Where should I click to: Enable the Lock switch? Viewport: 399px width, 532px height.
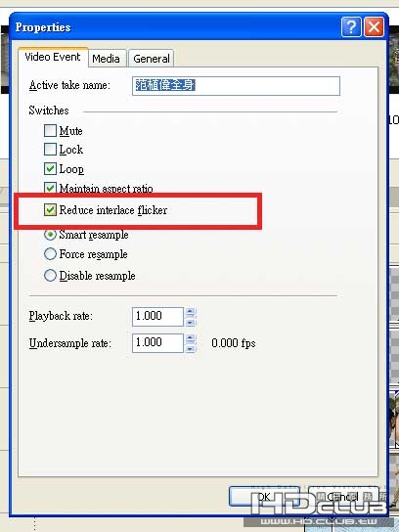point(50,150)
